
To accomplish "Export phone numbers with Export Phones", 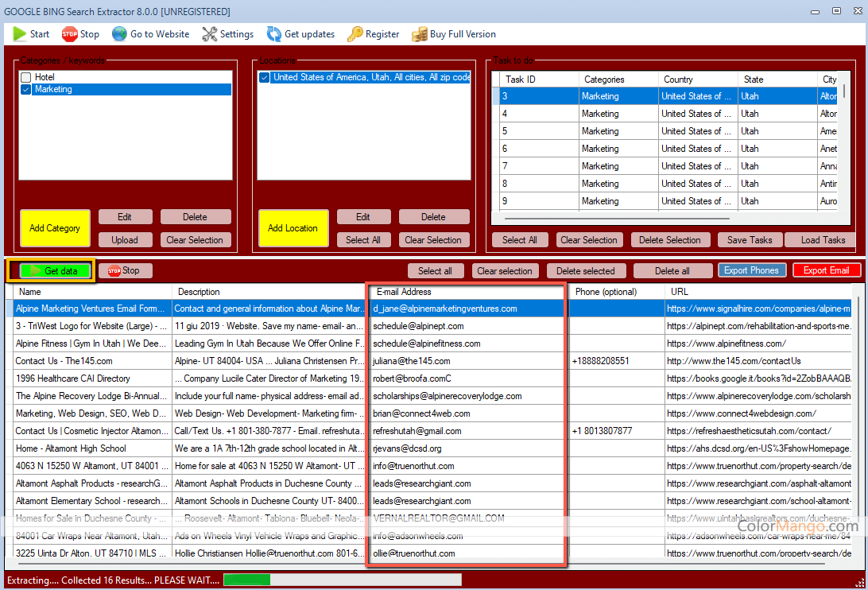I will 752,270.
